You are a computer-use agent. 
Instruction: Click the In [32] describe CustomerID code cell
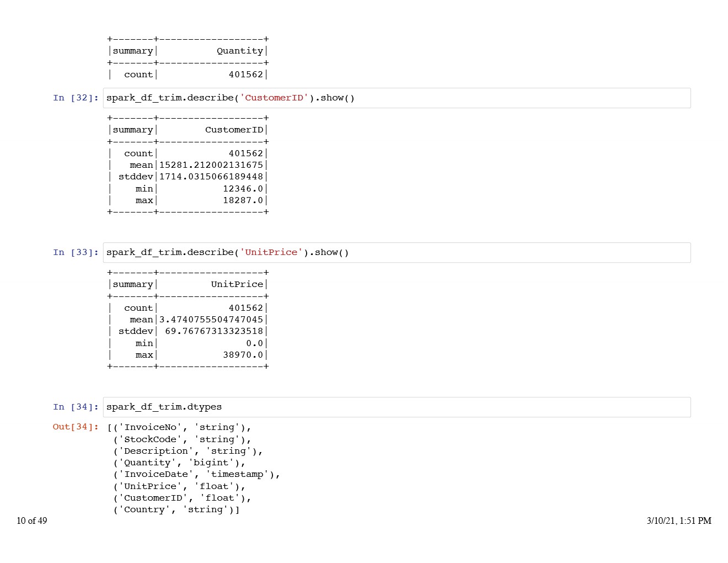pos(397,98)
